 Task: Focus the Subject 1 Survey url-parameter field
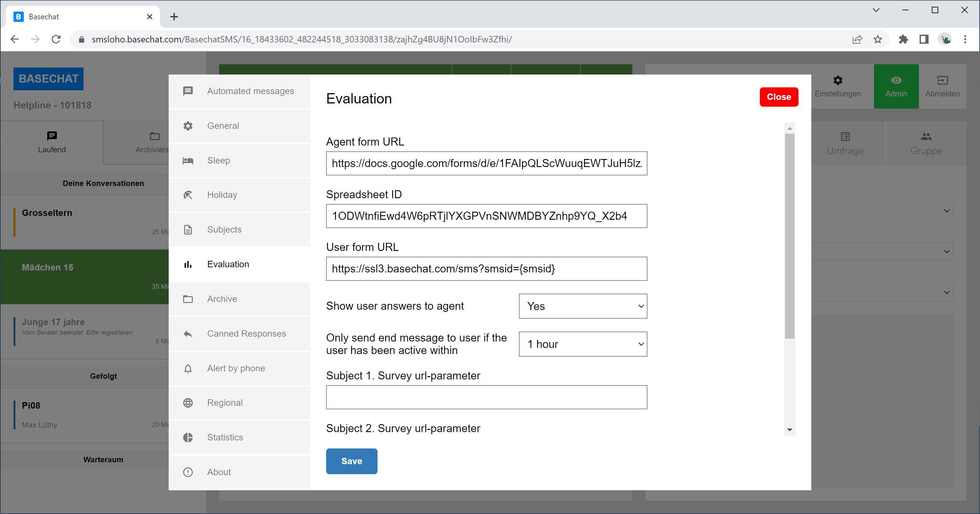click(x=486, y=397)
